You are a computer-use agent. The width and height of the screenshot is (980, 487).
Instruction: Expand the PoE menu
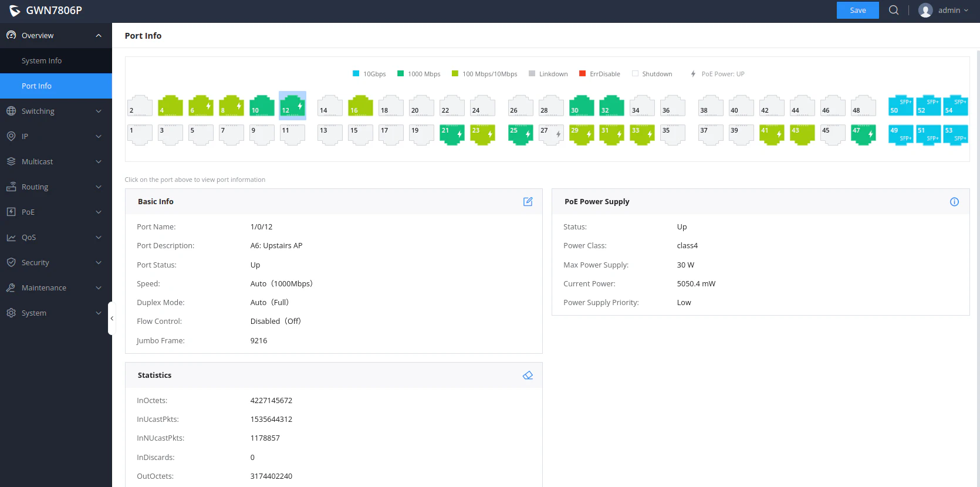[56, 212]
